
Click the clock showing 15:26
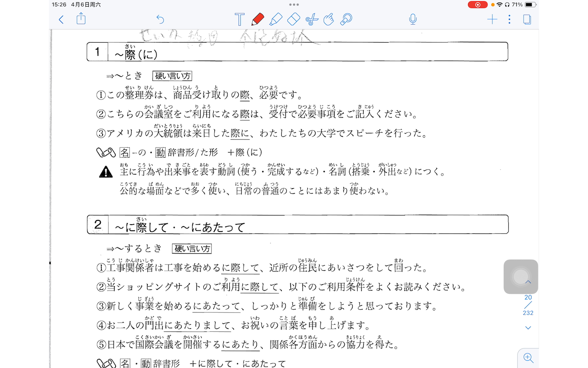pos(59,5)
